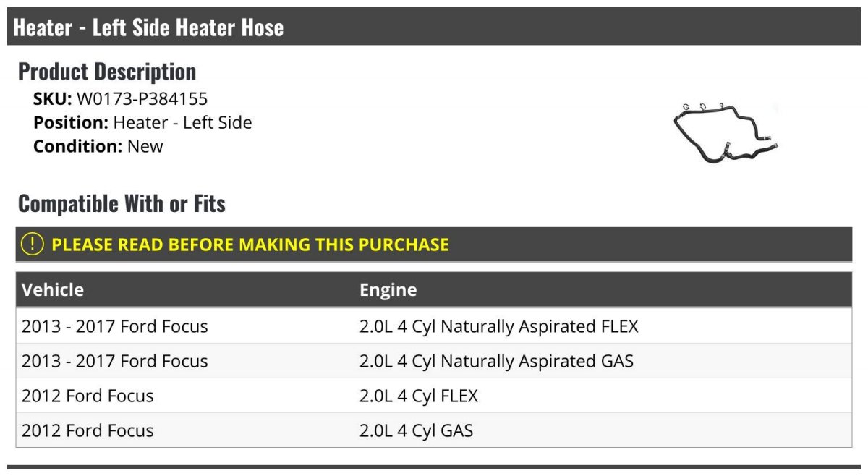Select the Naturally Aspirated GAS engine cell

(x=496, y=361)
